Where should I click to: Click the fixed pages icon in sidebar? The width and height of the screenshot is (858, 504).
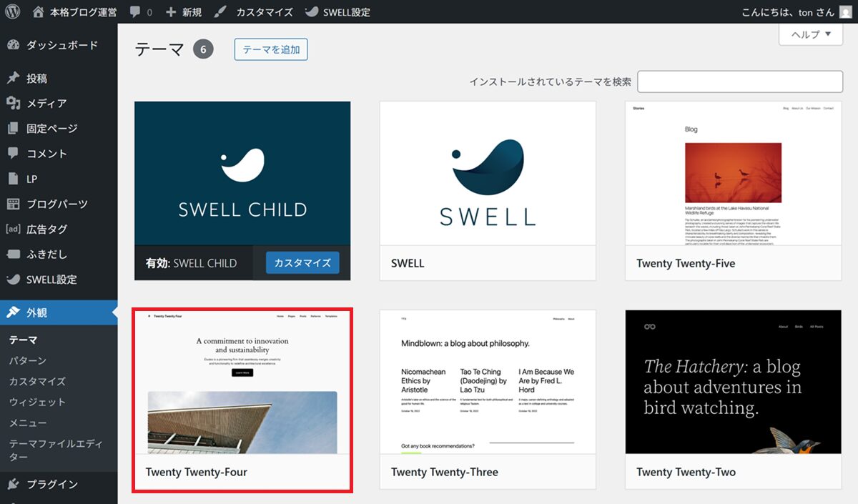point(13,129)
